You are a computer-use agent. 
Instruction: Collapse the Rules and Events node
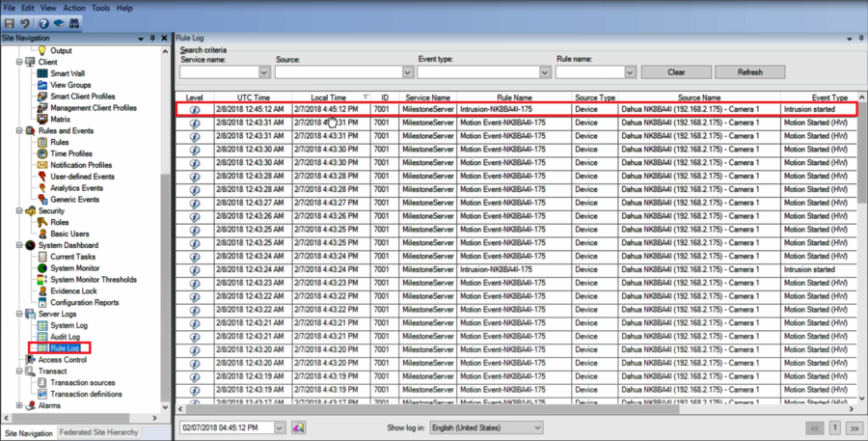[19, 130]
